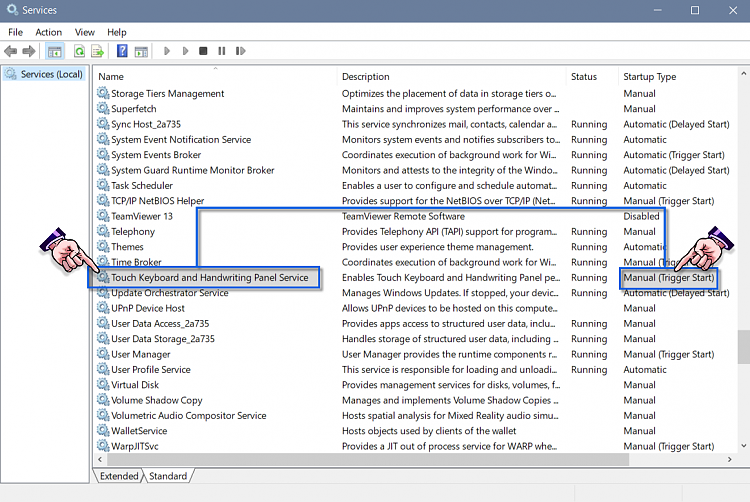Select Volumetric Audio Compositor Service
Viewport: 750px width, 502px height.
click(x=189, y=415)
